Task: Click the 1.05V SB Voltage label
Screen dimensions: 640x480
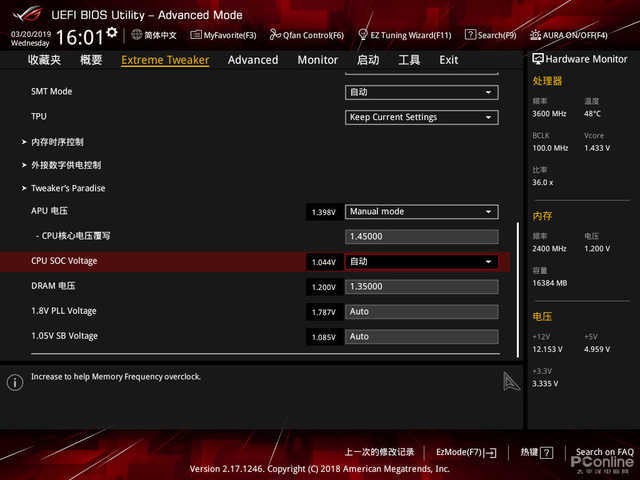Action: point(64,336)
